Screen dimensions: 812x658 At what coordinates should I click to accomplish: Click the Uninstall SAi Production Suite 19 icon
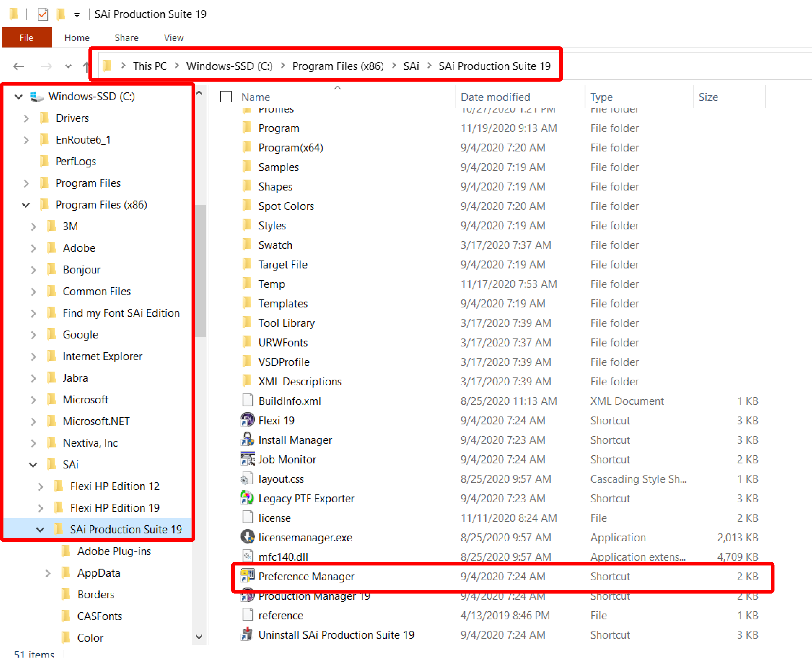(247, 634)
